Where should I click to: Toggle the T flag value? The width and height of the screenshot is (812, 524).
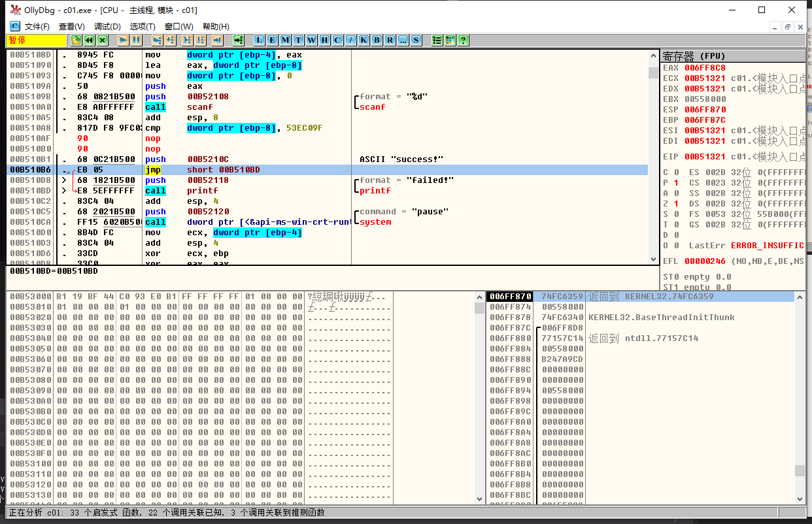click(x=675, y=225)
